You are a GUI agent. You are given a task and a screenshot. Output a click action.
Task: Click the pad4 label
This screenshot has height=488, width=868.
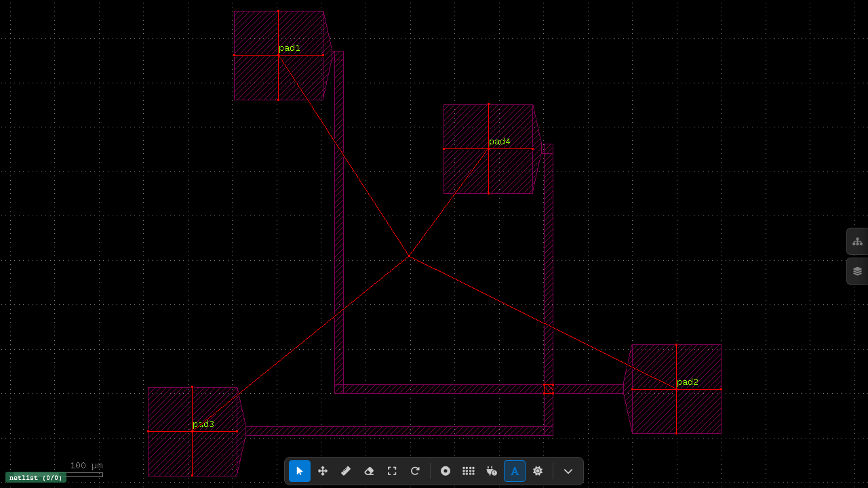(x=500, y=142)
